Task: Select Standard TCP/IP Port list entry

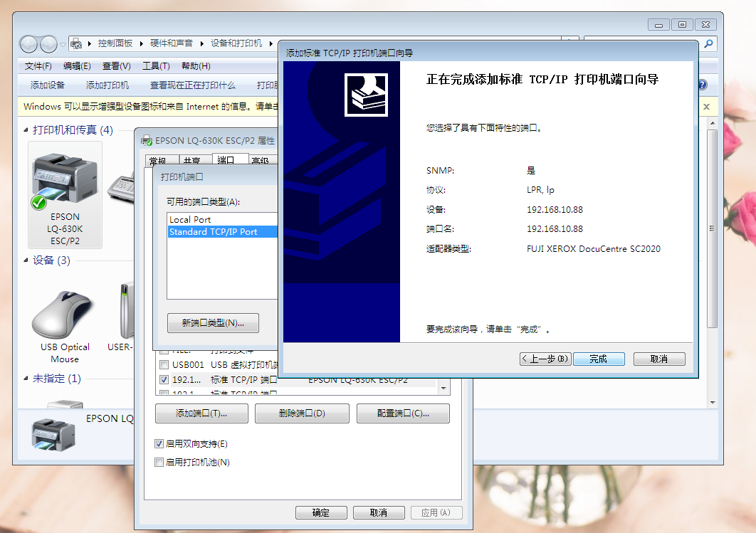Action: click(223, 232)
